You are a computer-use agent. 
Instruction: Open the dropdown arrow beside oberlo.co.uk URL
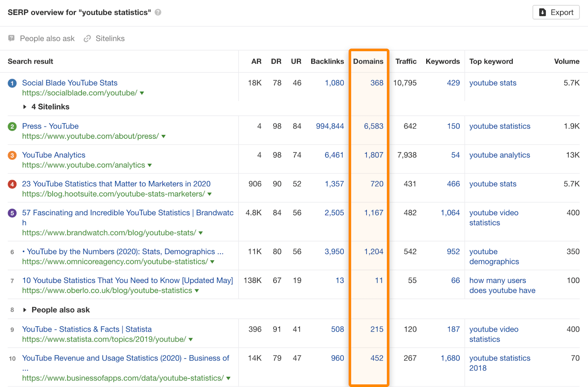(x=197, y=290)
